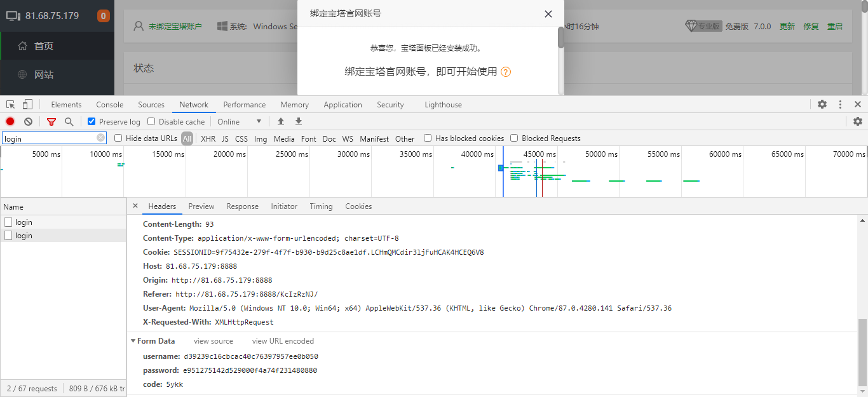Viewport: 868px width, 397px height.
Task: Toggle Hide data URLs checkbox
Action: (x=118, y=138)
